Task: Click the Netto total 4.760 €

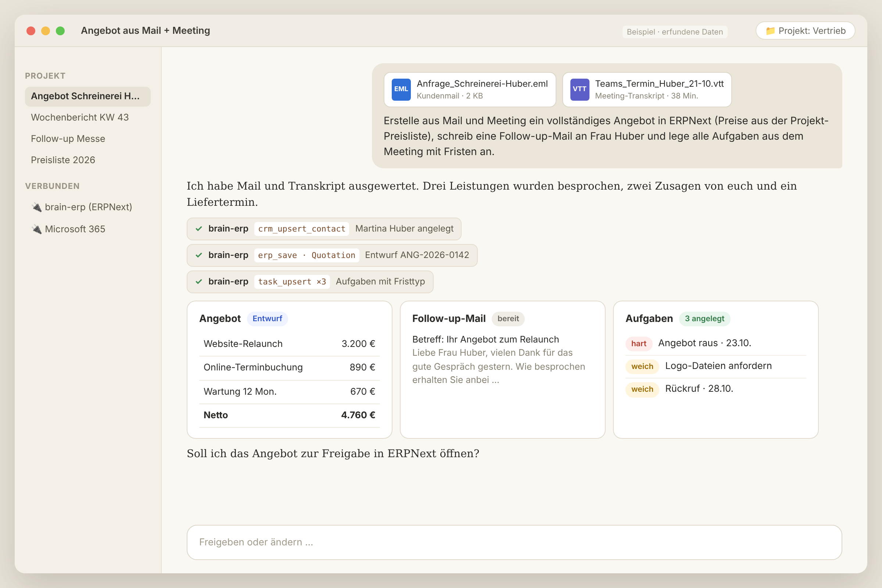Action: point(289,415)
